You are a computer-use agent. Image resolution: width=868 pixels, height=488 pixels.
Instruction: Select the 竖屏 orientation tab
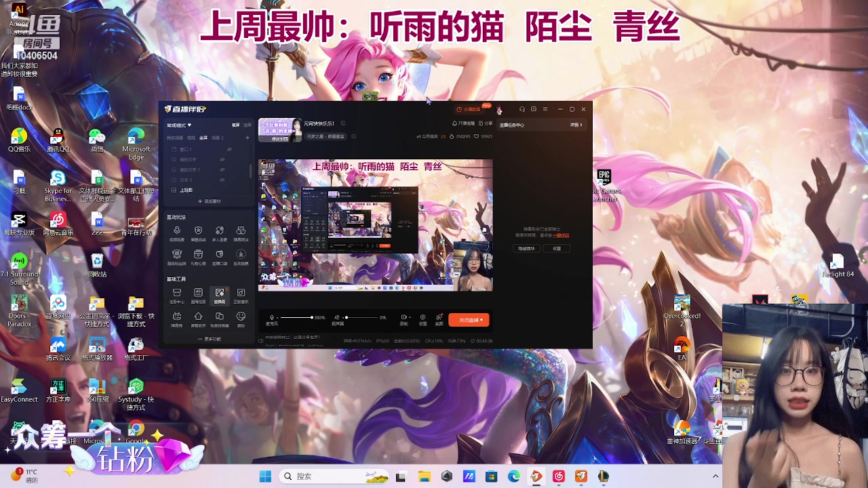point(248,125)
